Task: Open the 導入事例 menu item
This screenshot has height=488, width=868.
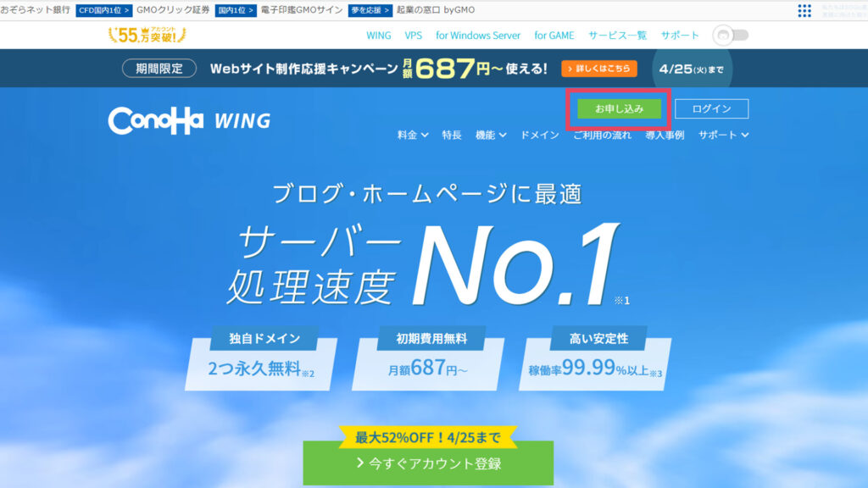Action: point(665,135)
